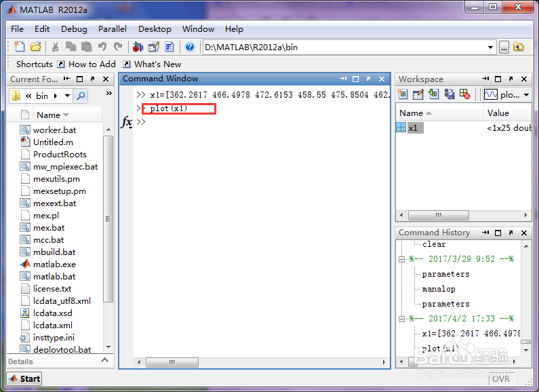Image resolution: width=539 pixels, height=392 pixels.
Task: Expand the Details panel chevron
Action: pyautogui.click(x=105, y=360)
